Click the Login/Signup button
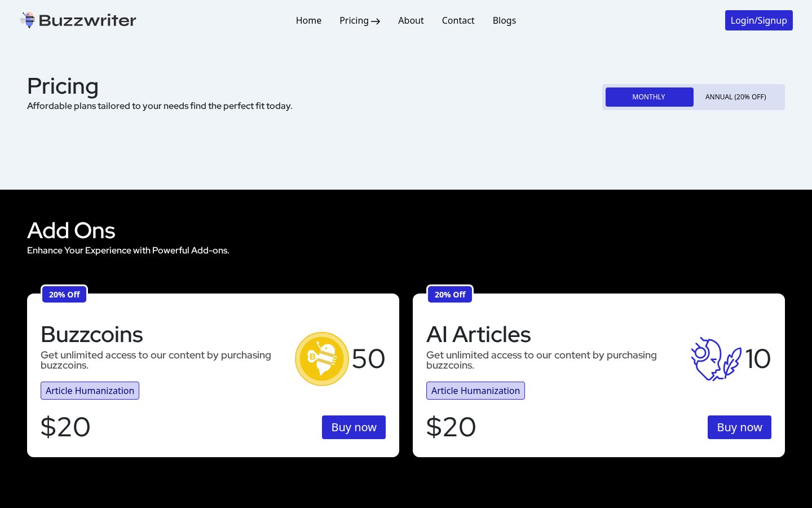The image size is (812, 508). [759, 20]
